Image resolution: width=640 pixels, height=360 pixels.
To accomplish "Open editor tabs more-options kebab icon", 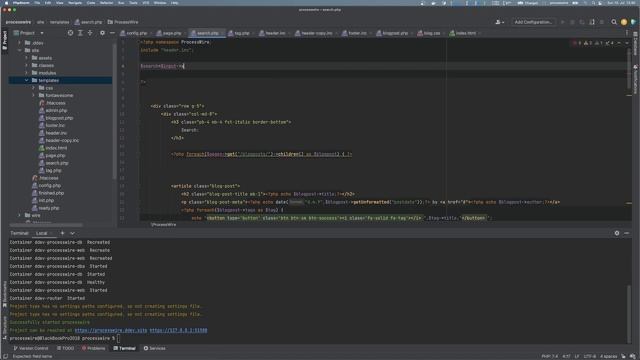I will pyautogui.click(x=627, y=33).
